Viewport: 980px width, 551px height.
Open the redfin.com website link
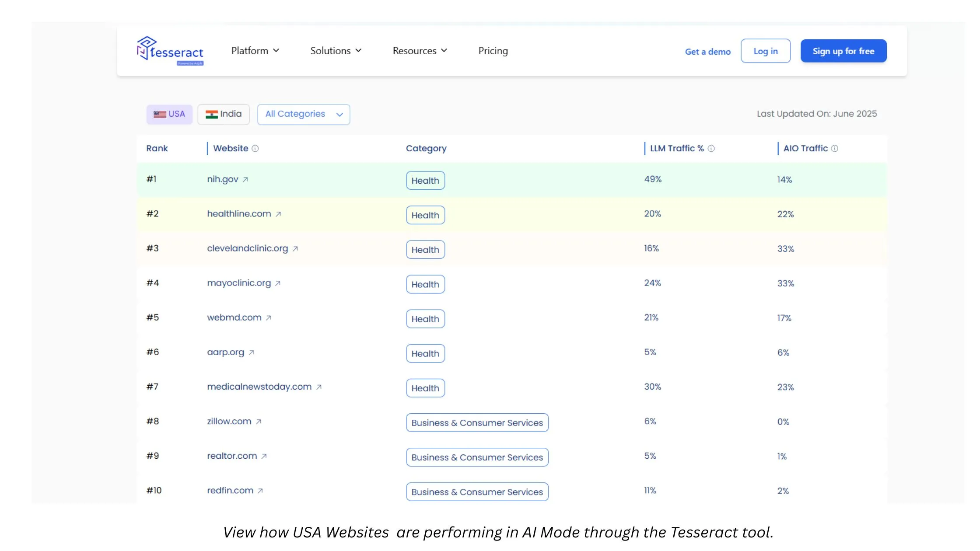[x=230, y=490]
